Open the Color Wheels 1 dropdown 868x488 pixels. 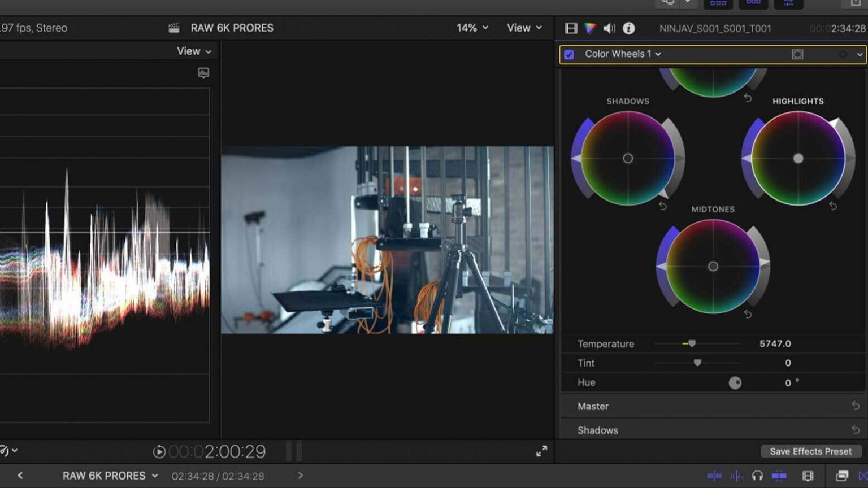[x=658, y=54]
